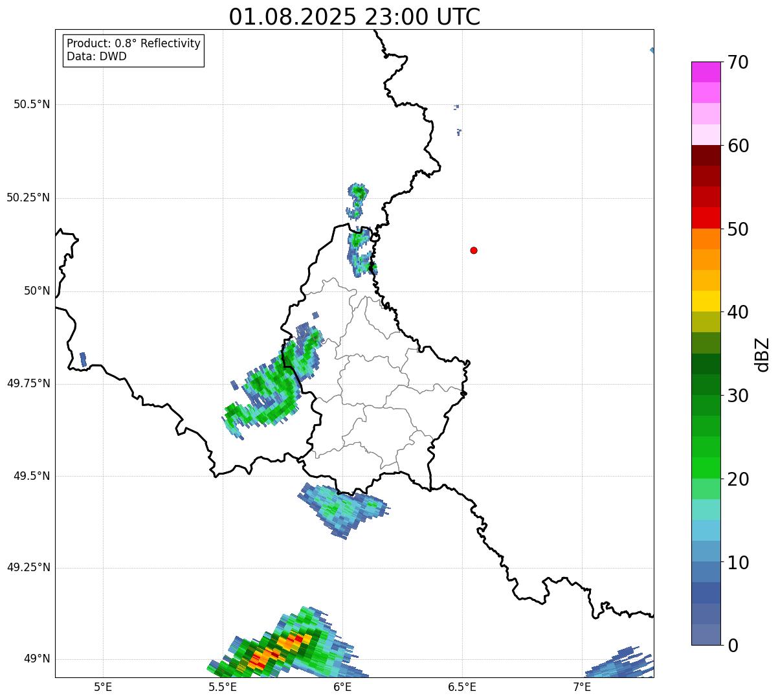Click the 5°E longitude label
The height and width of the screenshot is (700, 778).
point(103,686)
